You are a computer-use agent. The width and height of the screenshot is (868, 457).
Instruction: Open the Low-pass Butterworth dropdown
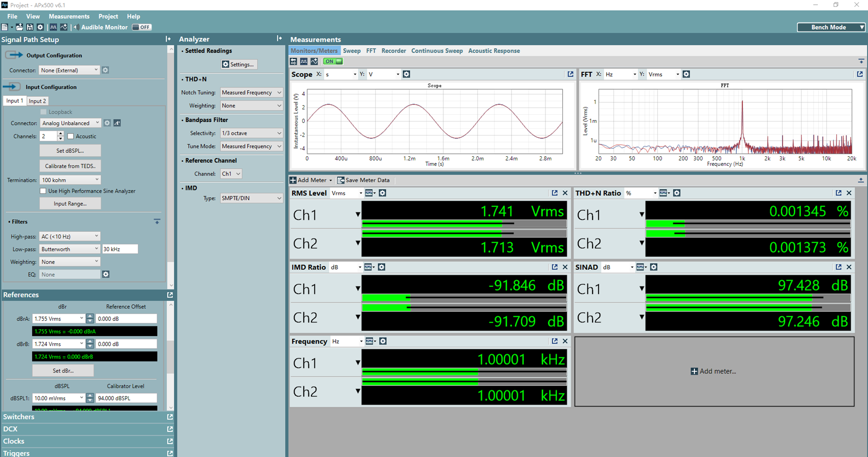(69, 249)
